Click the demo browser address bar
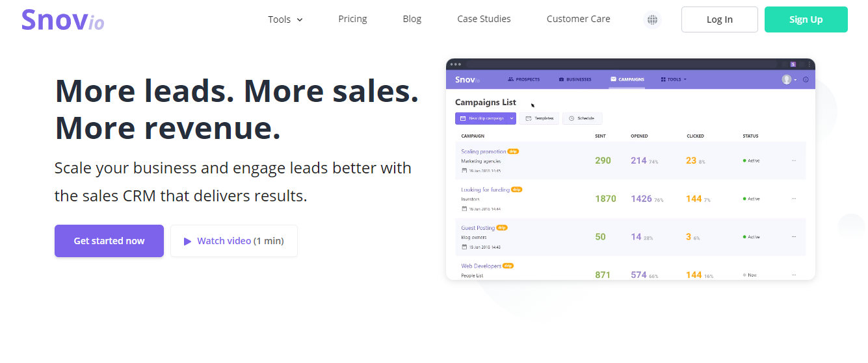 (x=621, y=64)
